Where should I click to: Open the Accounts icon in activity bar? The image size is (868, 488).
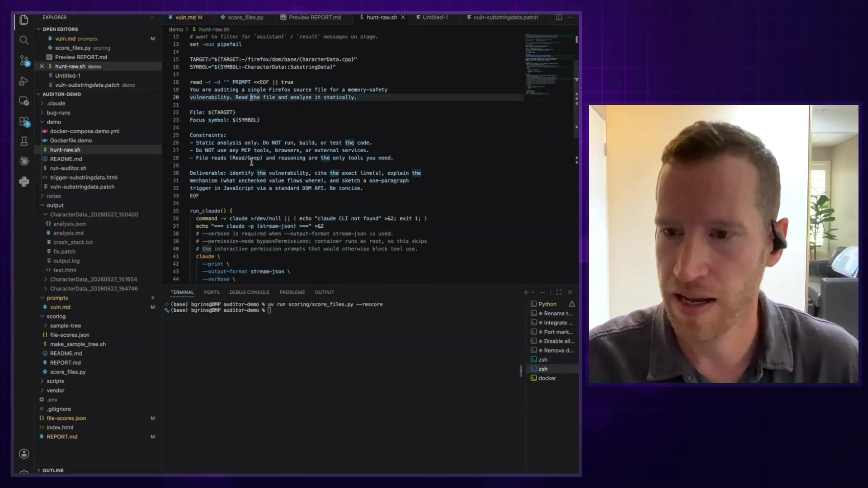[24, 454]
